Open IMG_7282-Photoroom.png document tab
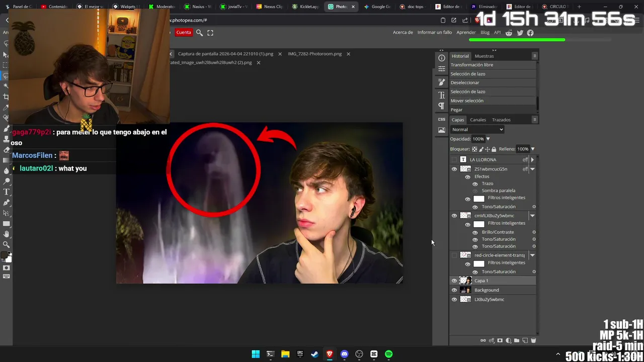 [x=314, y=54]
